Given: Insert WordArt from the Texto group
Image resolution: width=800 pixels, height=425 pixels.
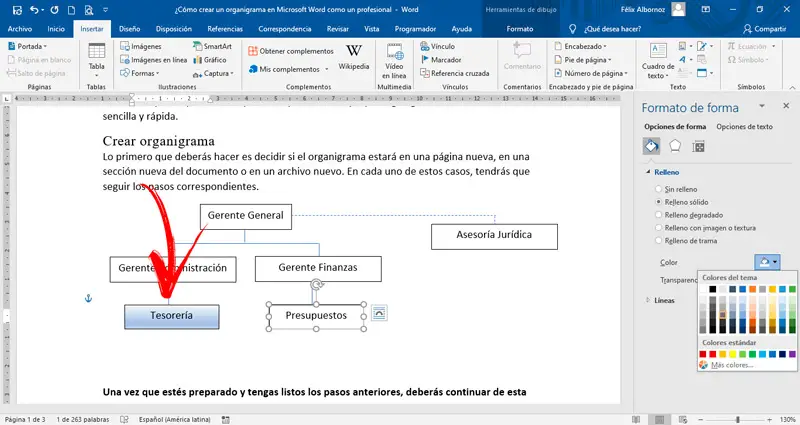Looking at the screenshot, I should (x=685, y=60).
